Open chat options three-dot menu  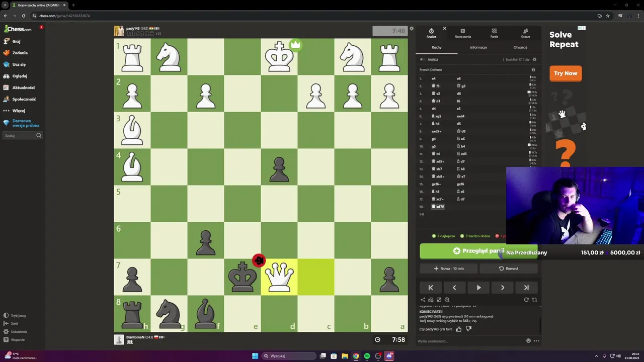(536, 341)
